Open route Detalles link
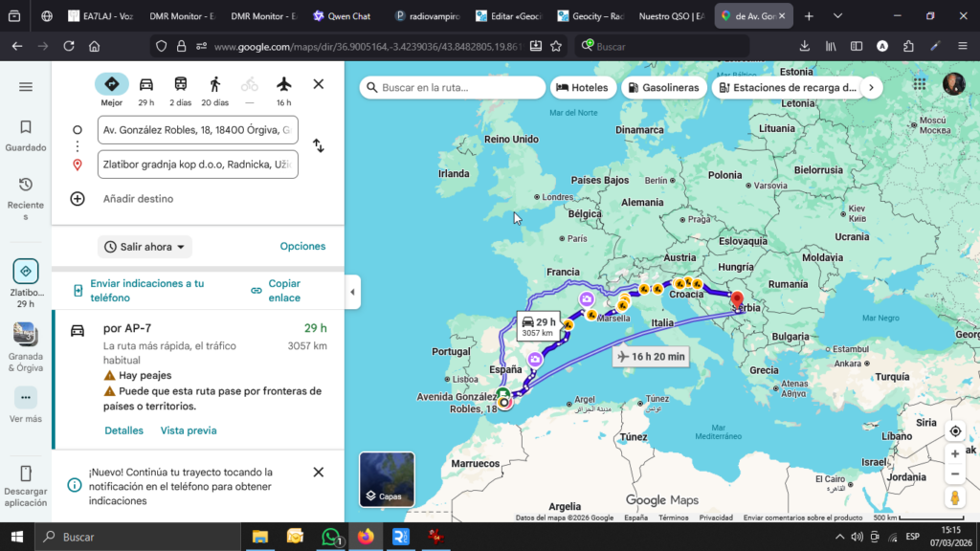The height and width of the screenshot is (551, 980). coord(123,430)
